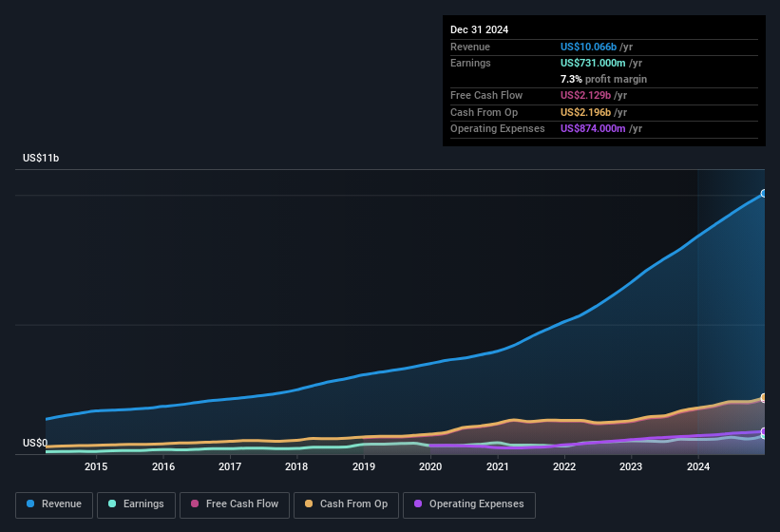
Task: Click the Cash From Op end data point
Action: [x=764, y=398]
